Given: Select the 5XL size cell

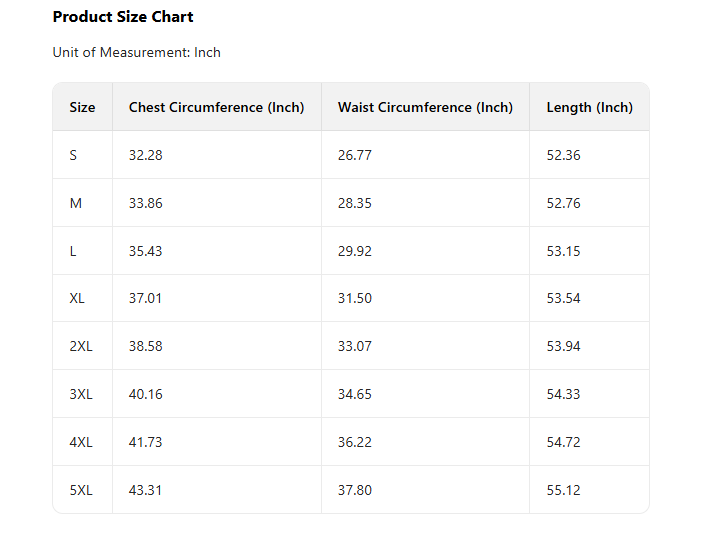Looking at the screenshot, I should (81, 490).
